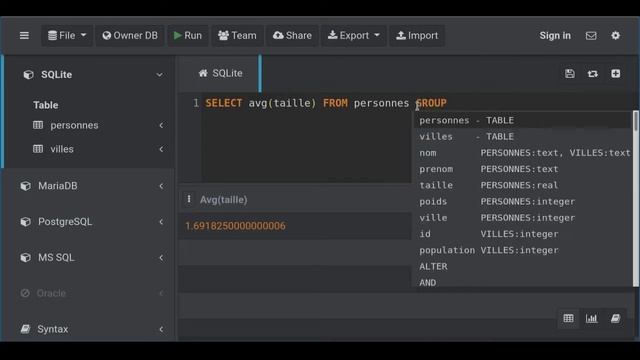Expand the MS SQL section arrow
640x360 pixels.
161,258
